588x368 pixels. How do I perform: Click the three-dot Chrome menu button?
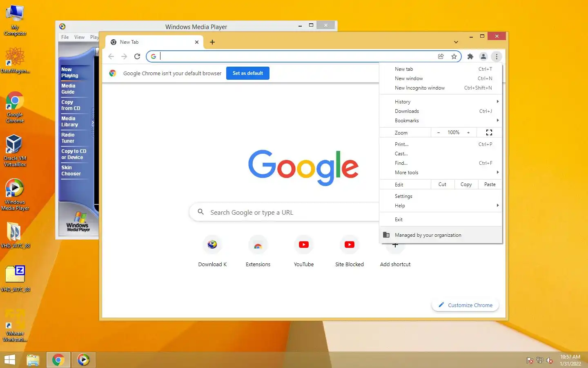tap(497, 56)
